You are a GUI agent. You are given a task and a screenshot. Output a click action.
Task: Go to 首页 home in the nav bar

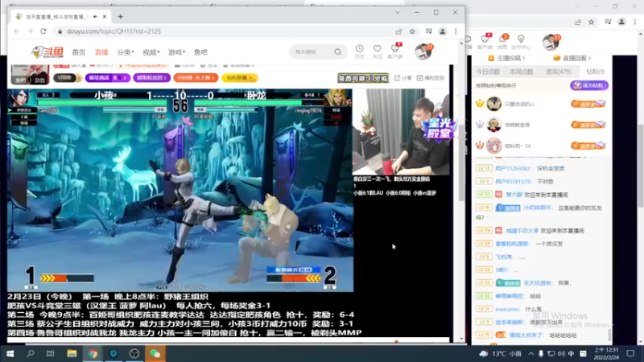[78, 52]
